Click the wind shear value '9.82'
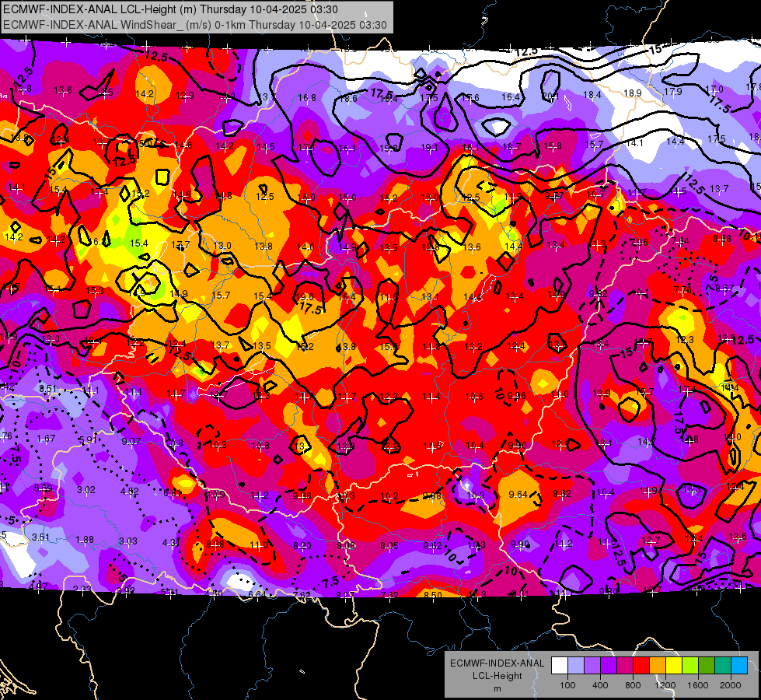Viewport: 761px width, 700px height. [598, 294]
